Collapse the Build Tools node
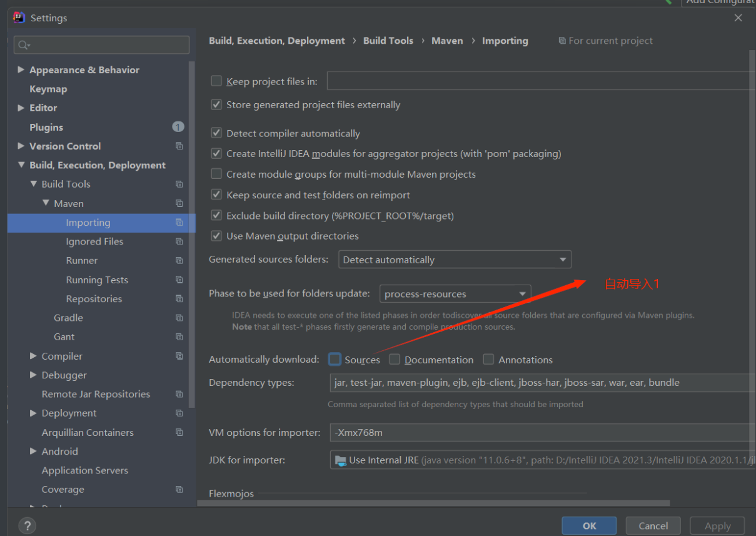 click(34, 184)
